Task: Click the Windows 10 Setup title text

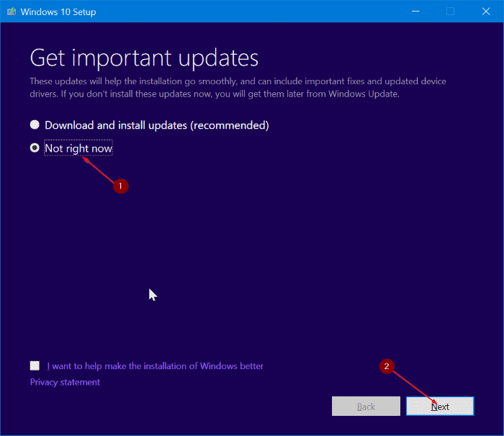Action: (x=58, y=12)
